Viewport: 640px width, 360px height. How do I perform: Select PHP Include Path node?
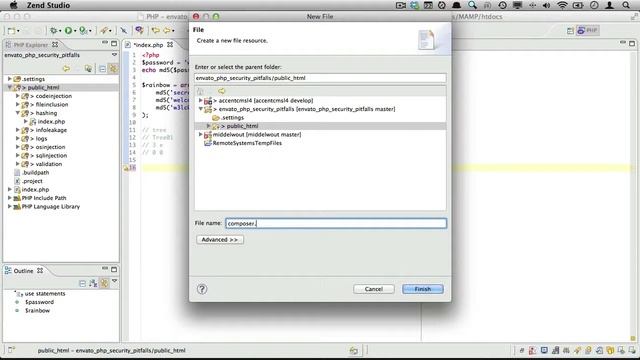[x=44, y=198]
